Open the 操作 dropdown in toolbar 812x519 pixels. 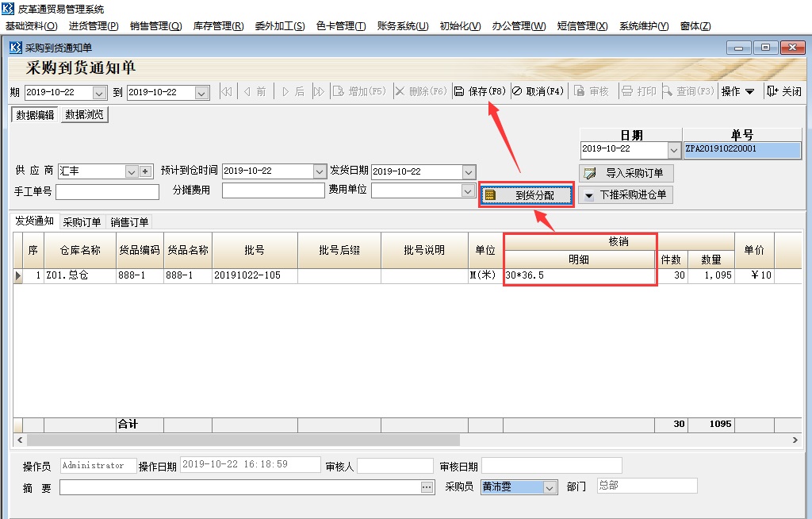[737, 91]
